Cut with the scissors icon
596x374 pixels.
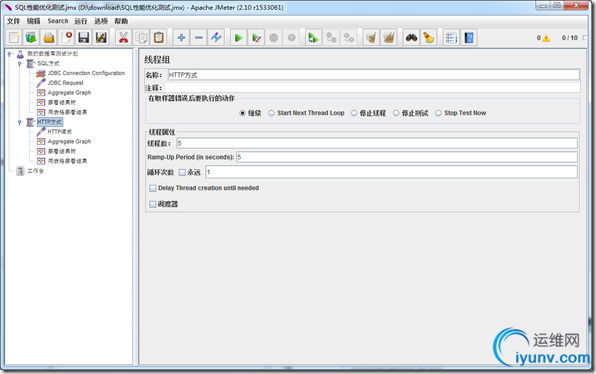[124, 38]
